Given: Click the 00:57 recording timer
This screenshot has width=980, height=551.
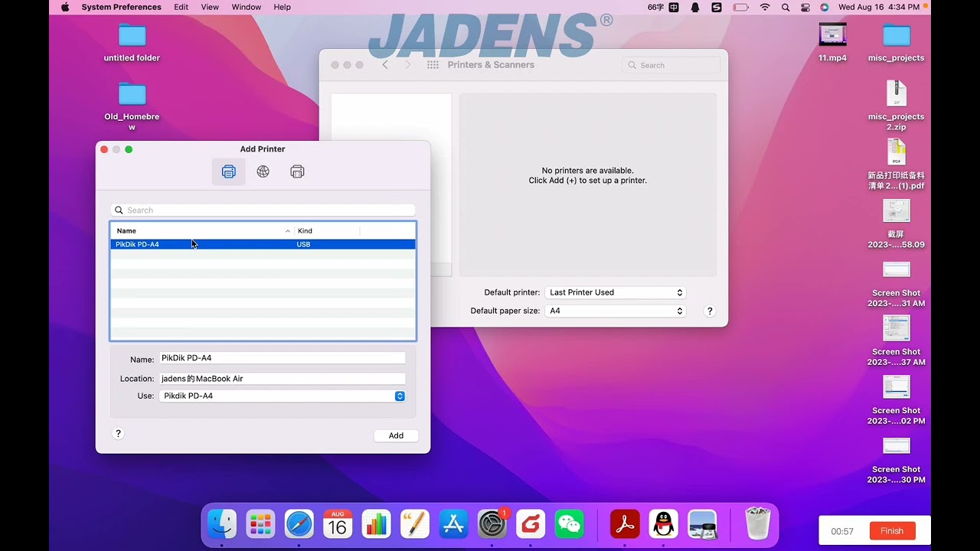Looking at the screenshot, I should pos(842,531).
